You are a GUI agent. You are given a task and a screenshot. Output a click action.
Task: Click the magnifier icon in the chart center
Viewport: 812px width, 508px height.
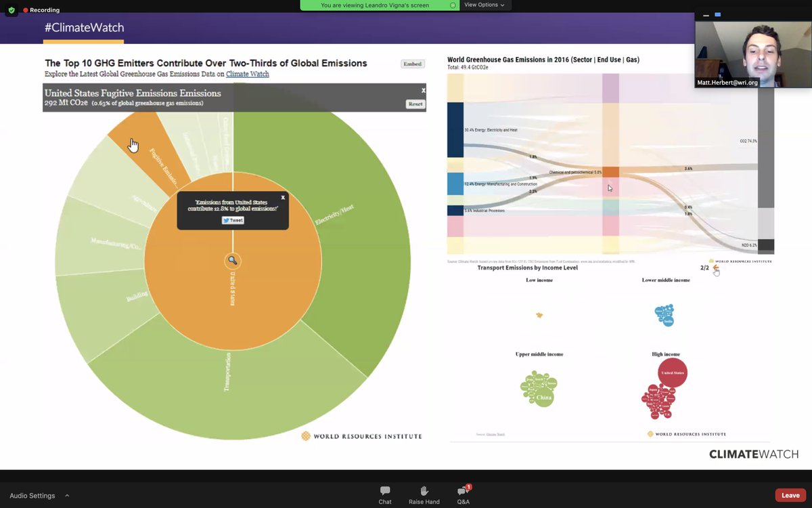click(x=233, y=260)
